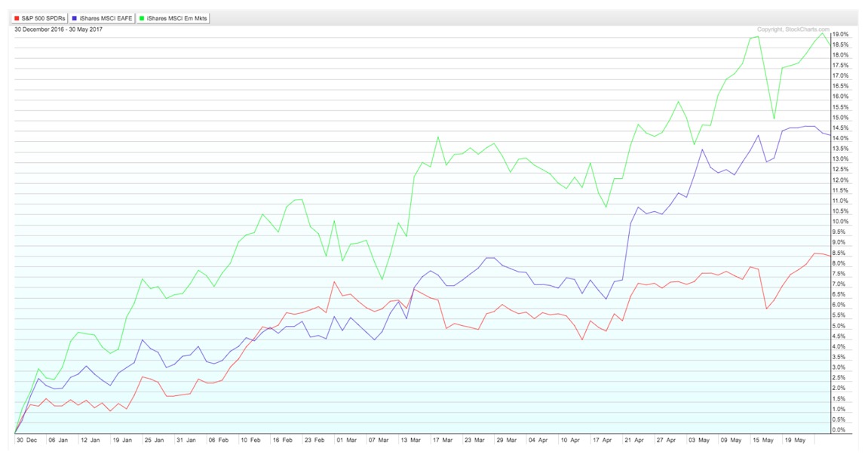This screenshot has width=868, height=470.
Task: Click the date range text under the legend
Action: coord(58,29)
